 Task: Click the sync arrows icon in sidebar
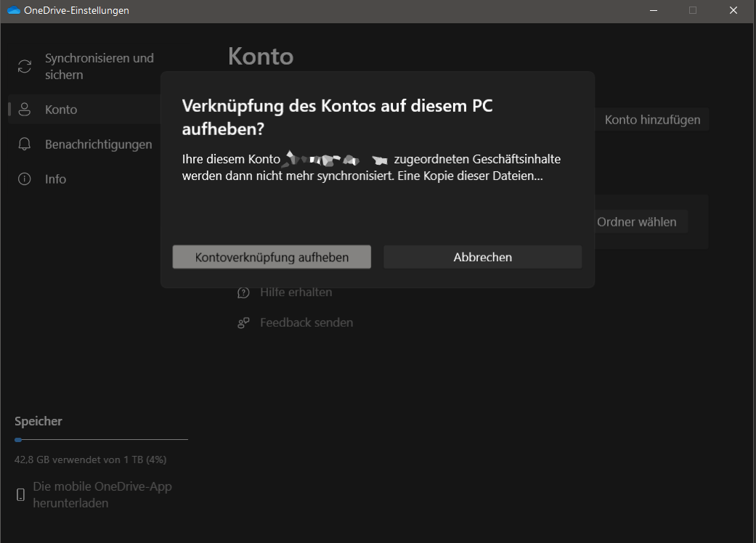pos(25,67)
